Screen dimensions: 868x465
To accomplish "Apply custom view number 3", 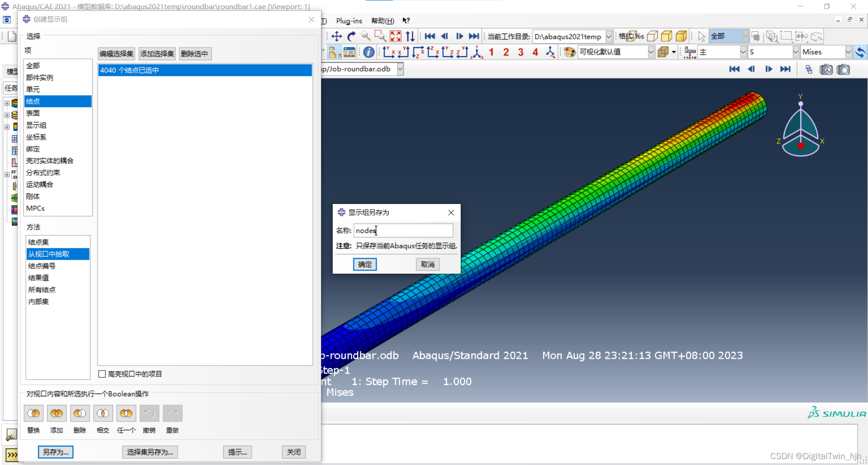I will 521,52.
